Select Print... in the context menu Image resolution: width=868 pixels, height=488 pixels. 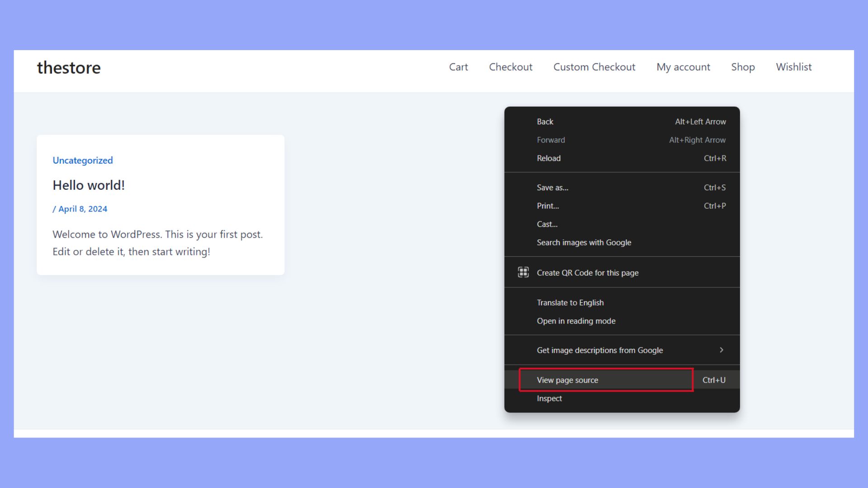pyautogui.click(x=547, y=206)
